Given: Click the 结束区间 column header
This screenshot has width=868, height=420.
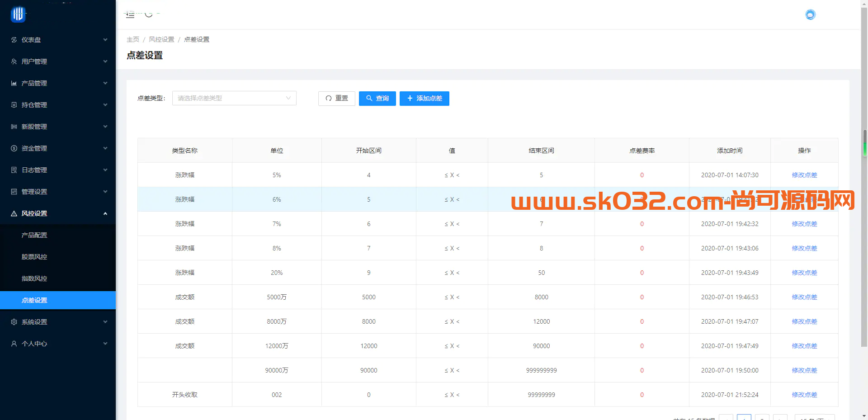Looking at the screenshot, I should point(541,151).
